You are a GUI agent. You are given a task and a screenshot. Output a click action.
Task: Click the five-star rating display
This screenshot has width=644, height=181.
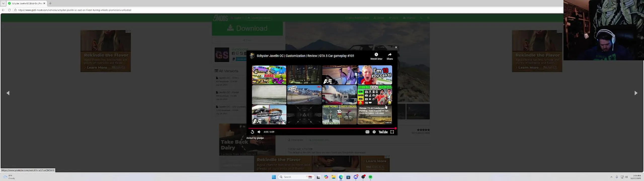pos(423,130)
